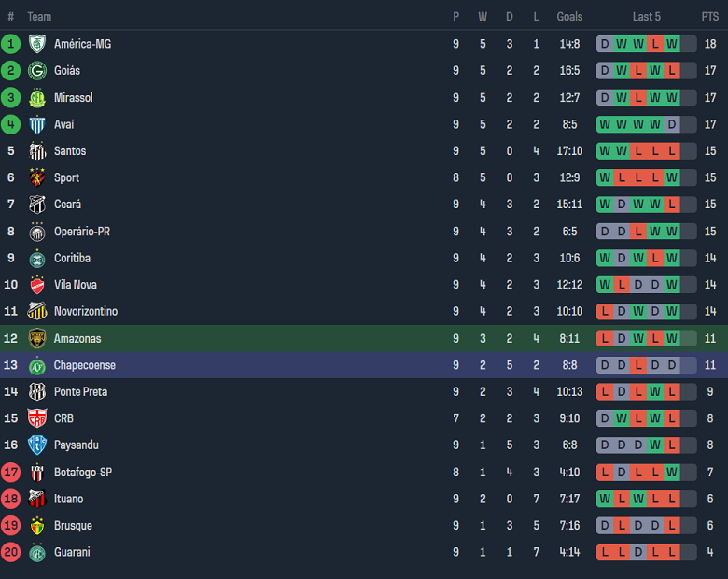
Task: Sort table by PTS column header
Action: (x=710, y=17)
